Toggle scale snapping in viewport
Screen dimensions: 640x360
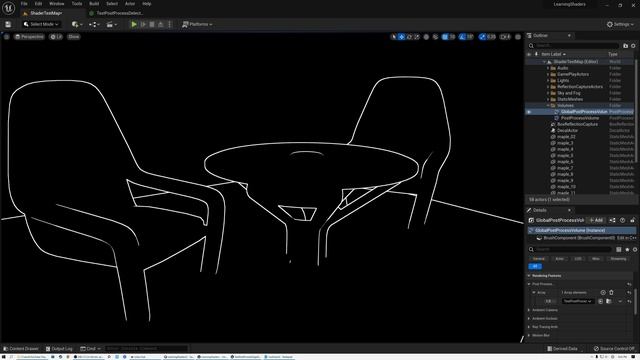[483, 37]
